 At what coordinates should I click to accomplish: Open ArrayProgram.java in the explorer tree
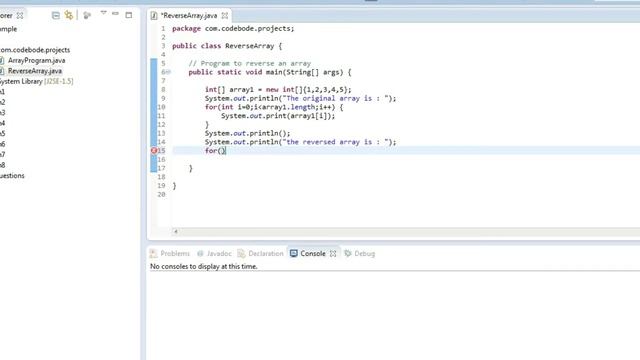point(36,60)
